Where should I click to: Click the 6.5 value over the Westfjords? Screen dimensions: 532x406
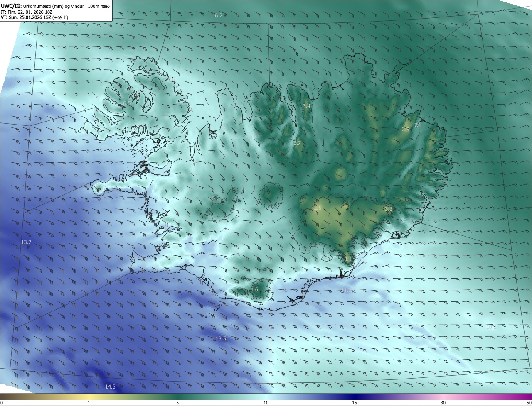[127, 103]
